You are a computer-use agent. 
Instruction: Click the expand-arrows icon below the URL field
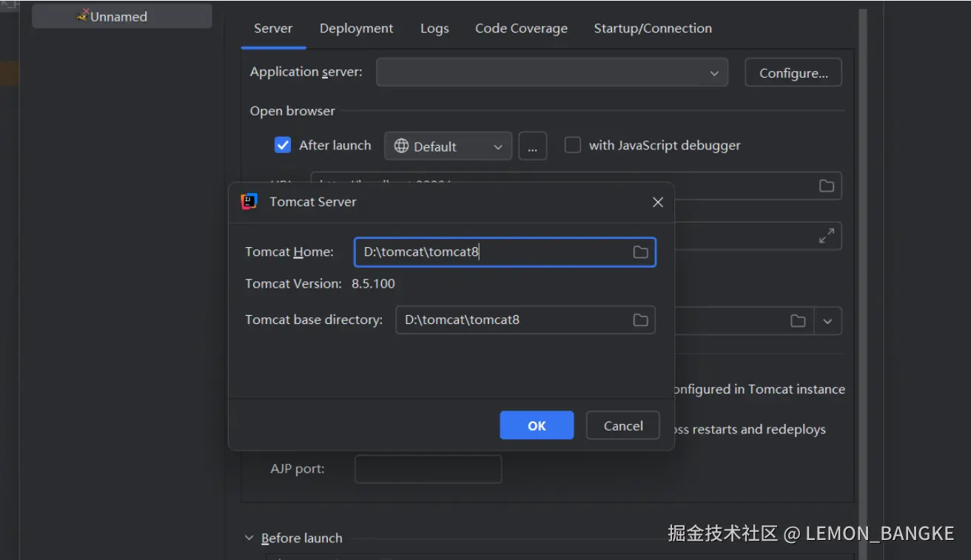pos(827,236)
